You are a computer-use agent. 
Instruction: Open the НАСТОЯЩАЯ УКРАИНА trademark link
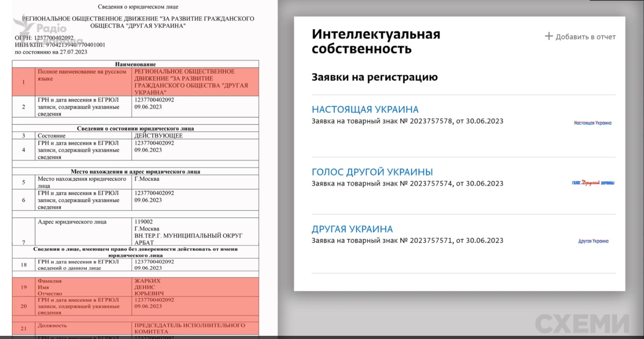[x=365, y=109]
